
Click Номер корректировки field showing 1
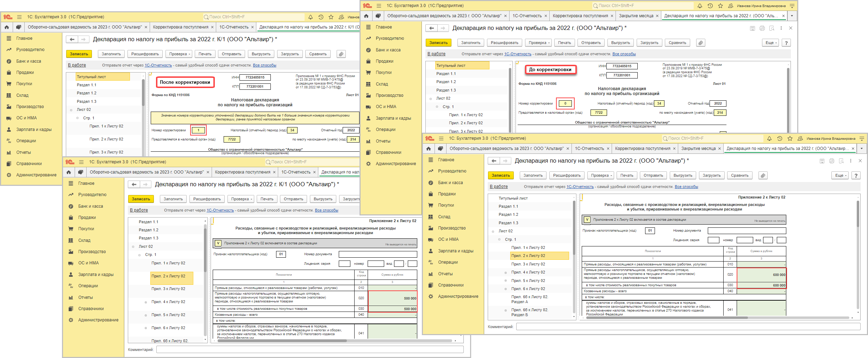click(x=198, y=130)
